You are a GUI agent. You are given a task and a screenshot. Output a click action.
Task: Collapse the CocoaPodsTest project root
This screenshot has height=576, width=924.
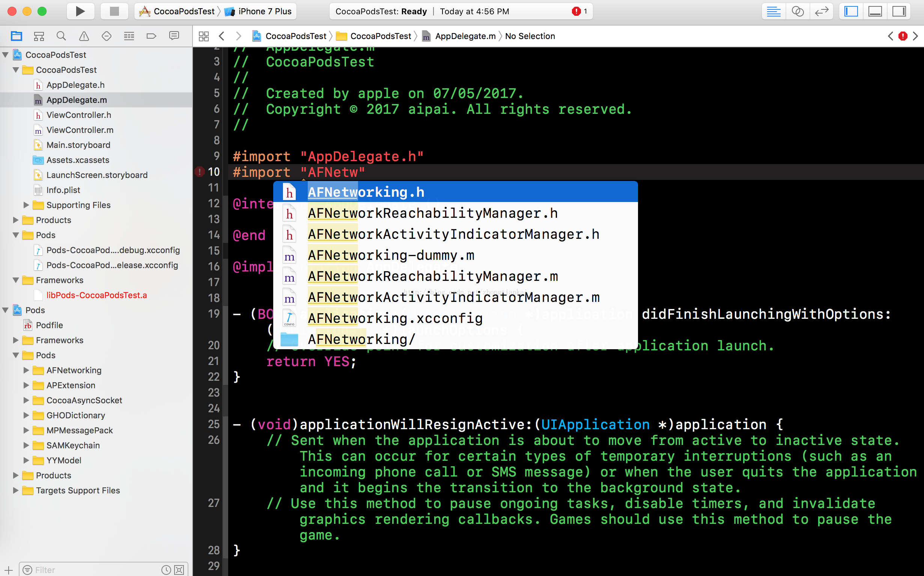click(5, 55)
